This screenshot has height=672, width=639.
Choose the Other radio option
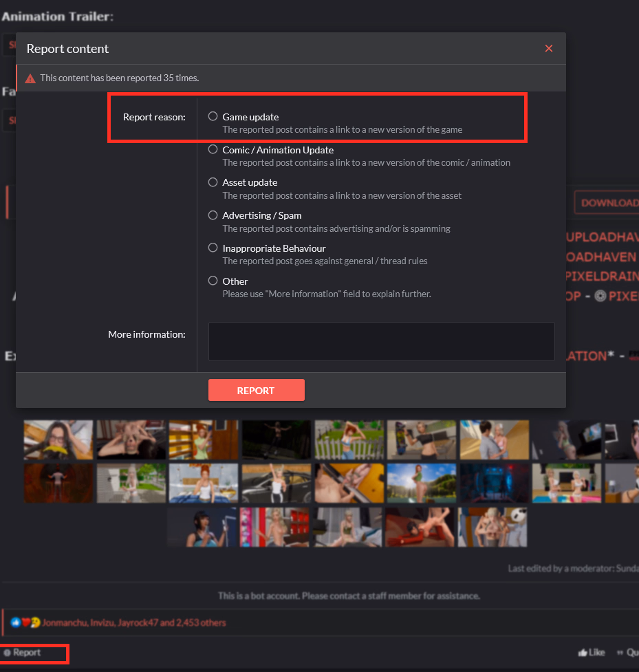[x=213, y=281]
